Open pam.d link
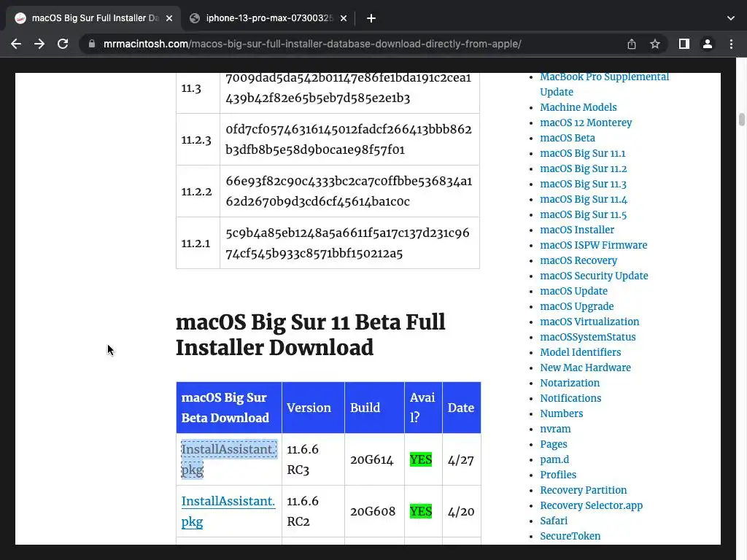The height and width of the screenshot is (560, 747). tap(554, 459)
